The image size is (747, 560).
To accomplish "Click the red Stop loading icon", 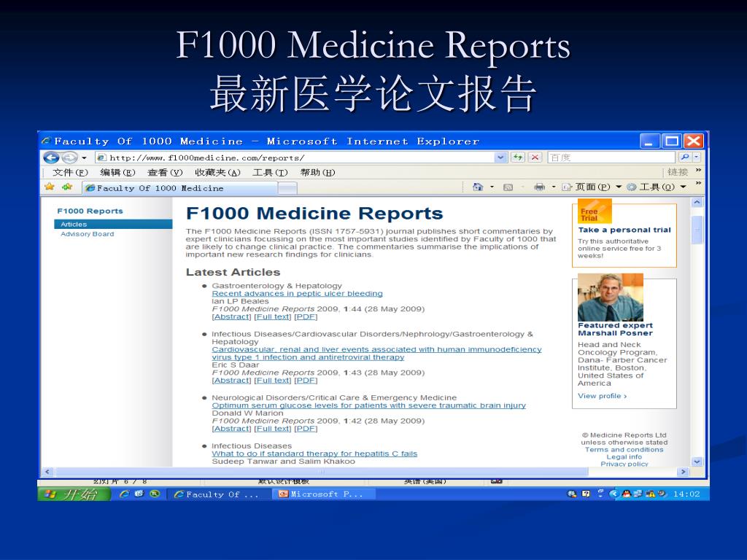I will pos(535,157).
